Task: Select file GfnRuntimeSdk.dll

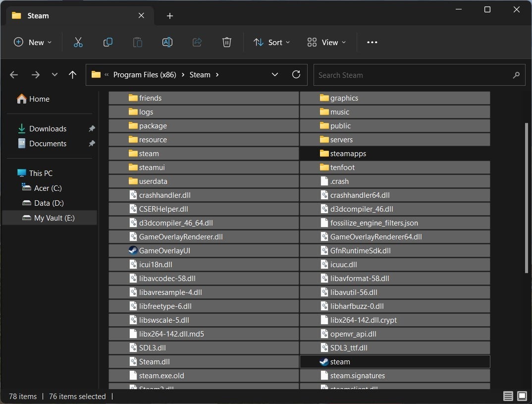Action: 395,250
